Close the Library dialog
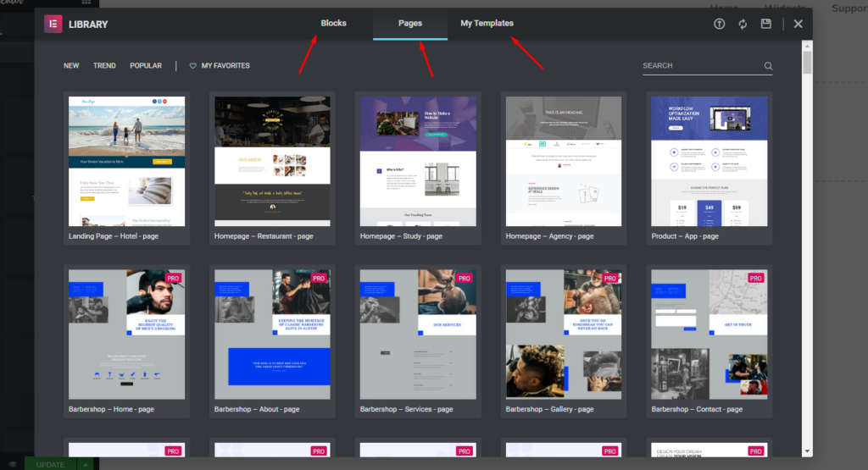The image size is (868, 470). click(798, 24)
